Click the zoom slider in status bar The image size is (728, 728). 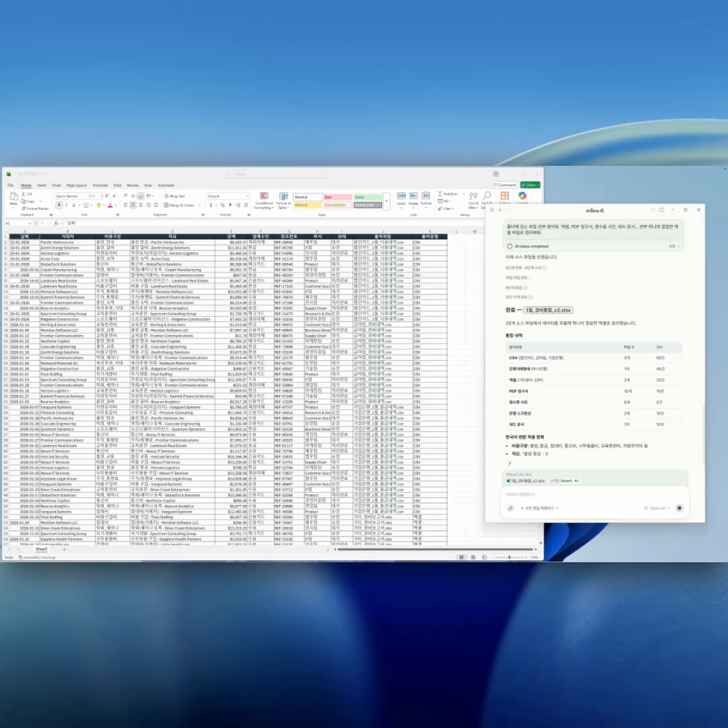[510, 557]
